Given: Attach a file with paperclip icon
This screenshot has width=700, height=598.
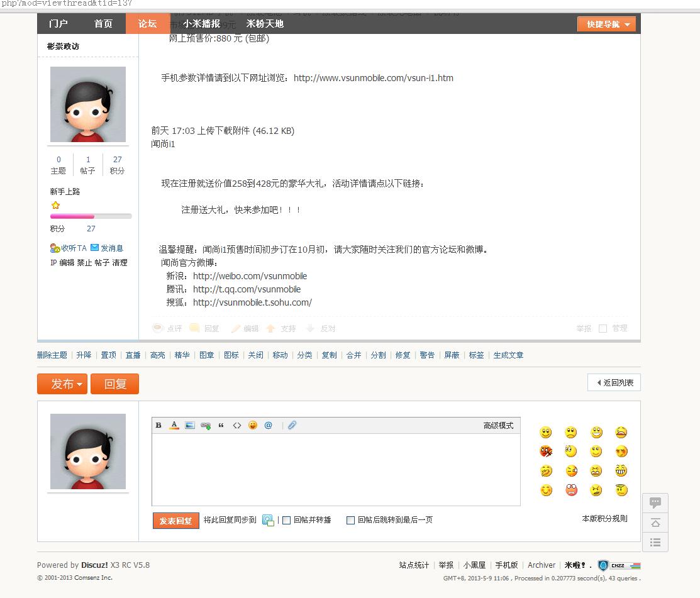Looking at the screenshot, I should (x=292, y=425).
